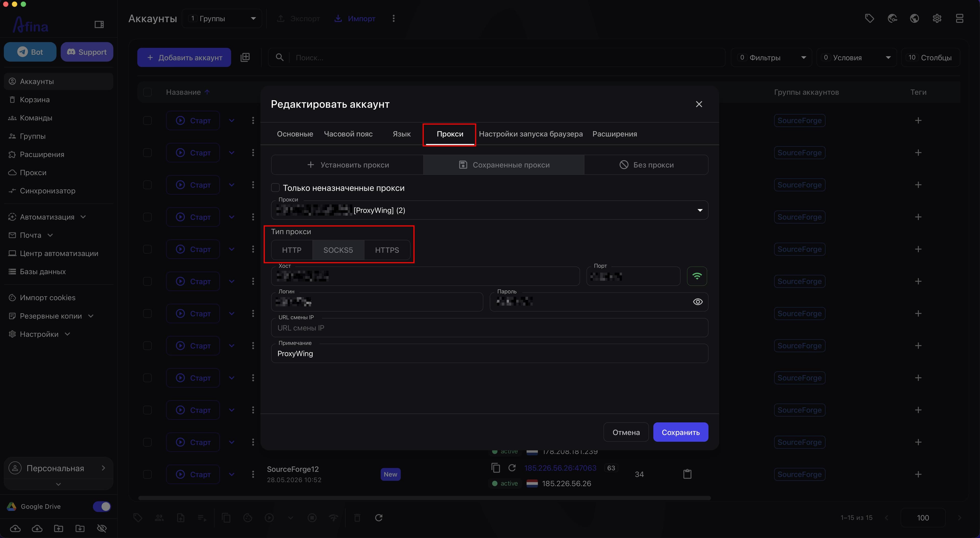
Task: Click the Без прокси button
Action: pos(646,165)
